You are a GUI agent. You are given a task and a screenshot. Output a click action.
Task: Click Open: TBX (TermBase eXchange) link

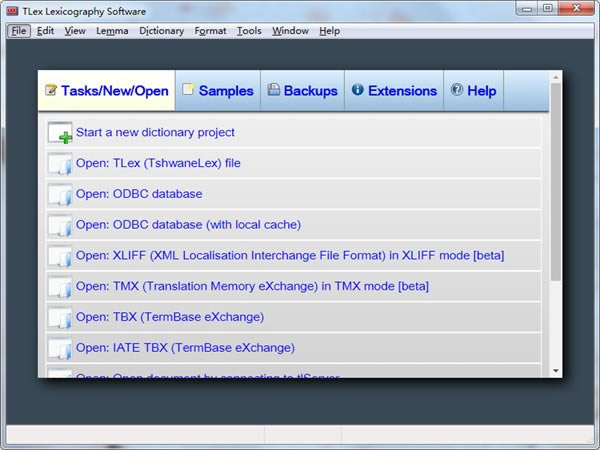coord(170,317)
